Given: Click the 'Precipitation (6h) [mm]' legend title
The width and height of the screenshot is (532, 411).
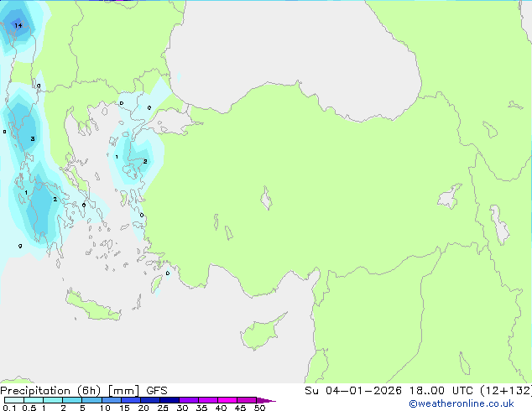Looking at the screenshot, I should point(70,391).
